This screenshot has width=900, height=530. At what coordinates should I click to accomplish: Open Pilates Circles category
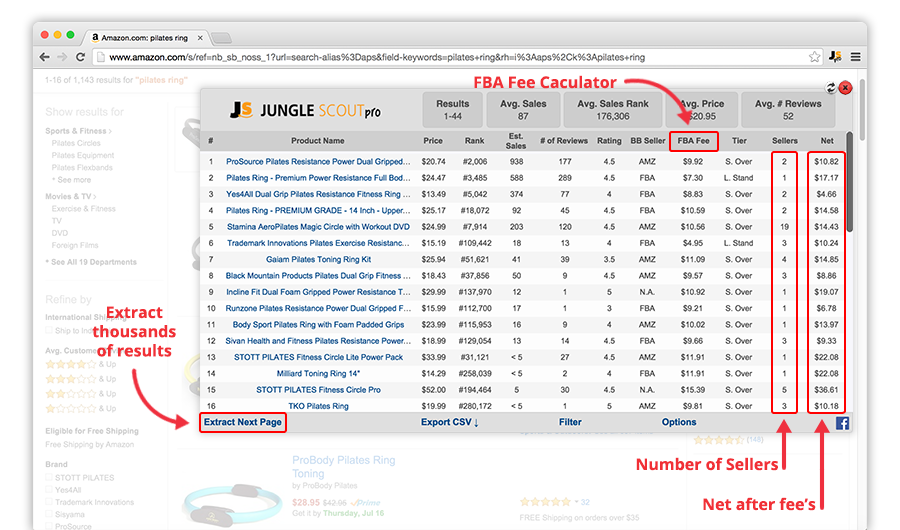[x=76, y=143]
